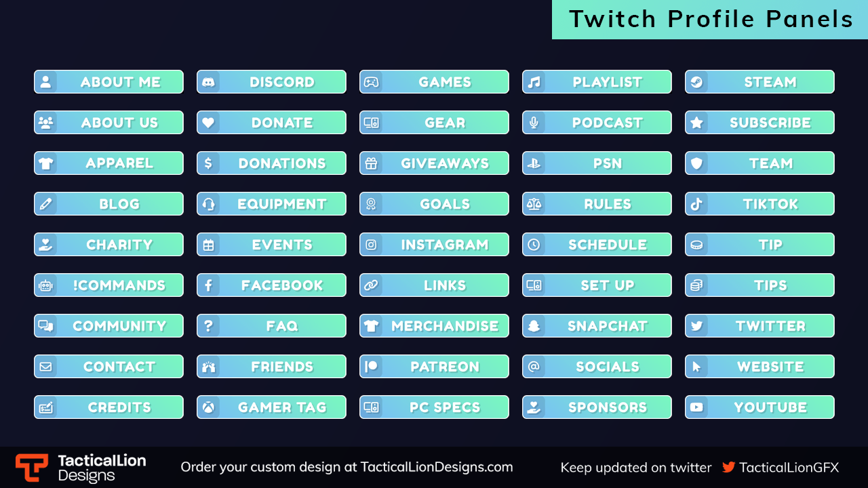Click the TacticalLionGFX twitter handle
This screenshot has width=868, height=488.
tap(789, 467)
